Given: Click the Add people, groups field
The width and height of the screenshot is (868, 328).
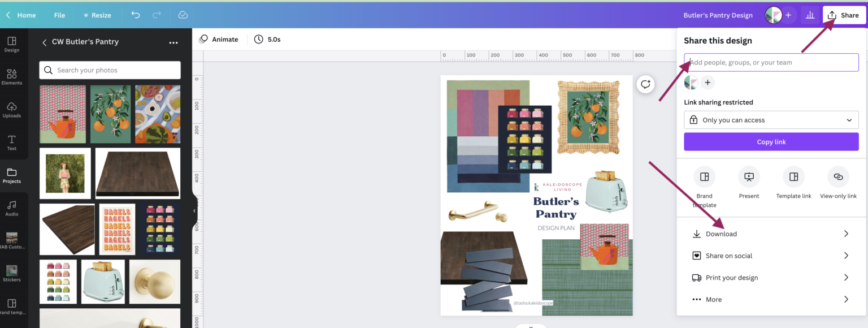Looking at the screenshot, I should point(771,62).
